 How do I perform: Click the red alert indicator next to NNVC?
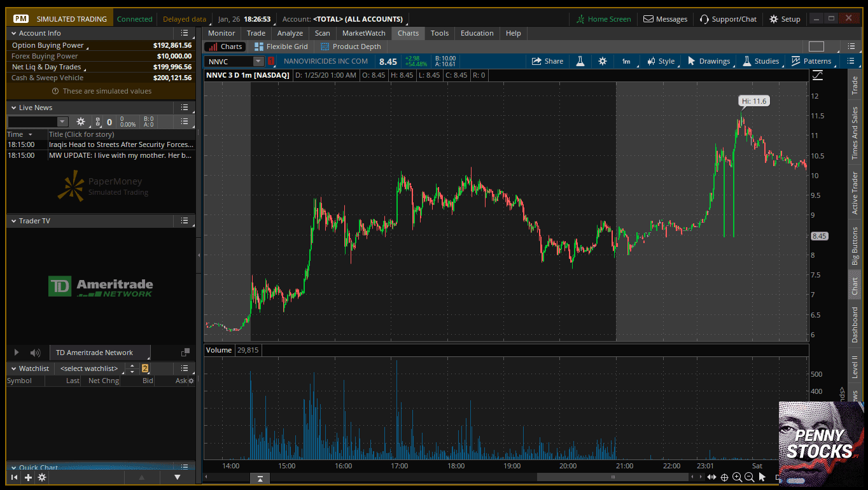tap(271, 61)
